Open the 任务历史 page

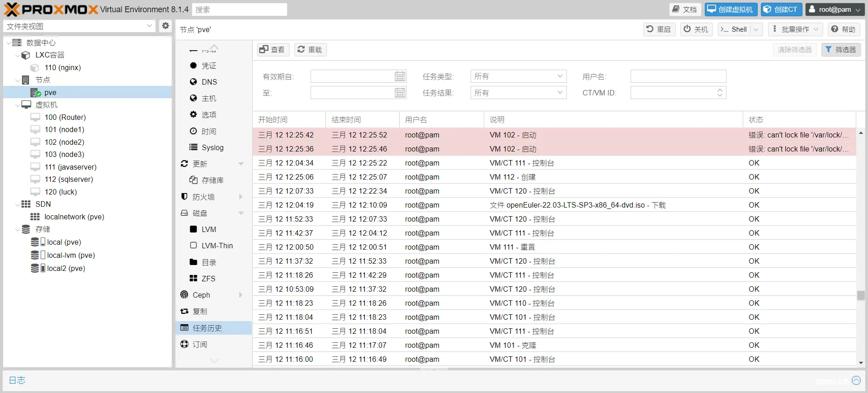point(213,328)
